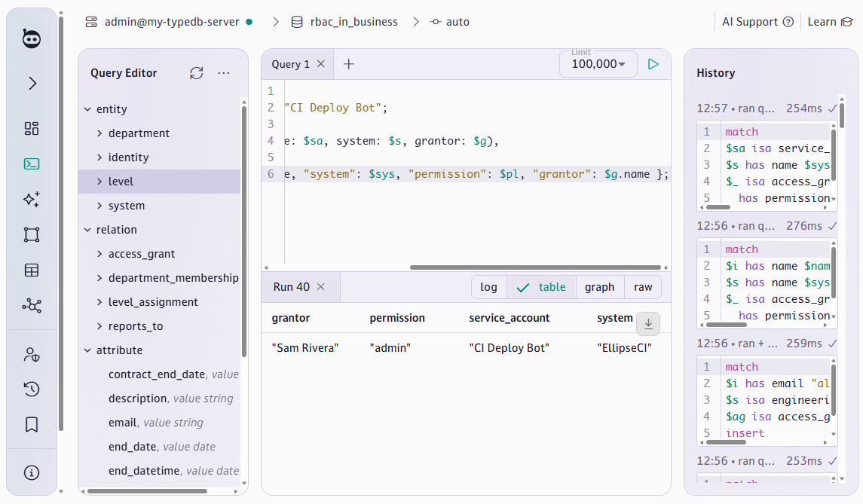Image resolution: width=863 pixels, height=504 pixels.
Task: Close the Query 1 tab
Action: (321, 64)
